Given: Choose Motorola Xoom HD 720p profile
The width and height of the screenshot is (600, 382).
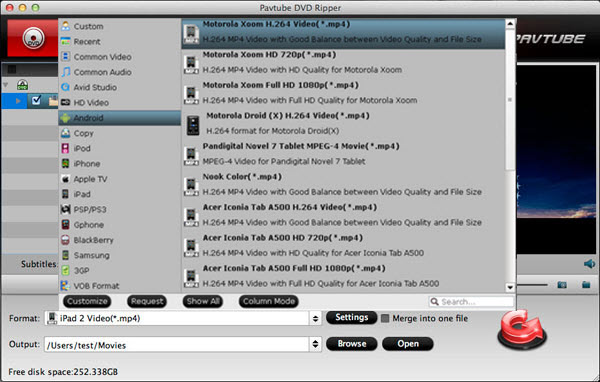Looking at the screenshot, I should point(343,64).
